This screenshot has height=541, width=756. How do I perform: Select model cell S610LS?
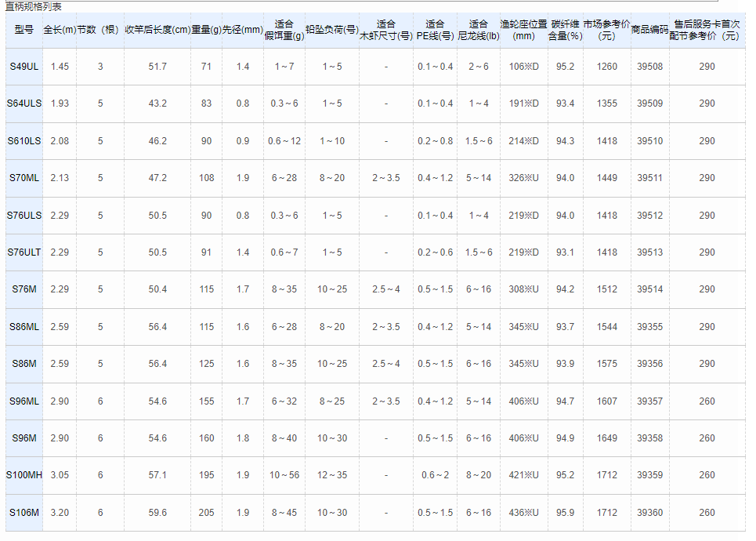pos(24,141)
